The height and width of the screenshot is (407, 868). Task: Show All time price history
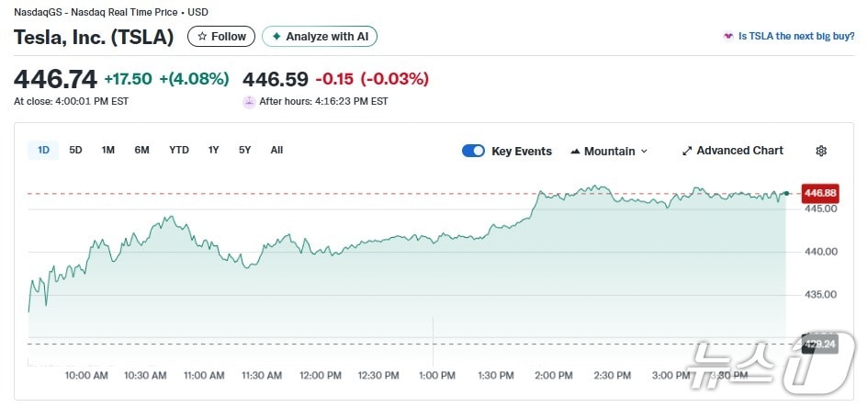pyautogui.click(x=276, y=150)
